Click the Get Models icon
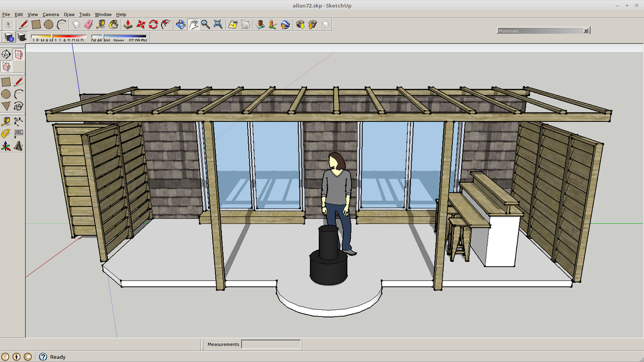Viewport: 644px width, 362px height. [300, 24]
